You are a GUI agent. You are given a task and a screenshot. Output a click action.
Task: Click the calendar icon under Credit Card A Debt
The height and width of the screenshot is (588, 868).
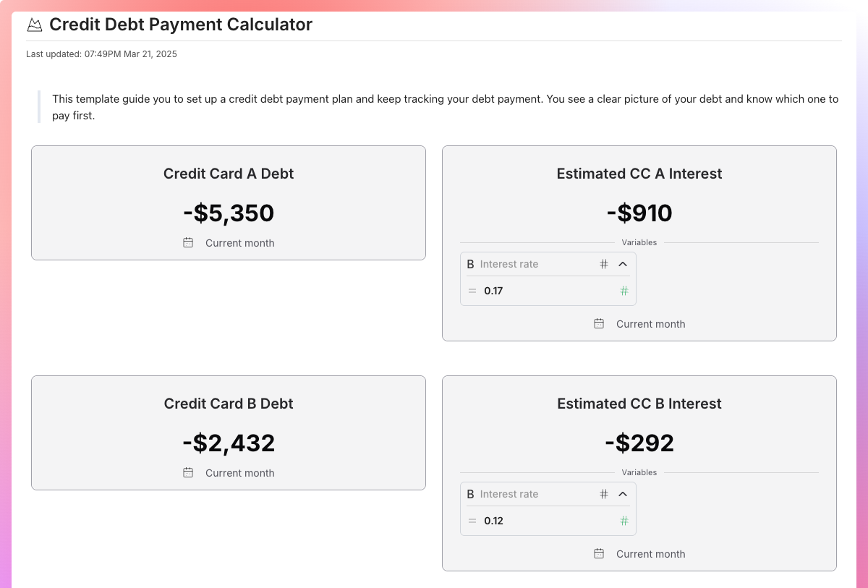[x=188, y=243]
